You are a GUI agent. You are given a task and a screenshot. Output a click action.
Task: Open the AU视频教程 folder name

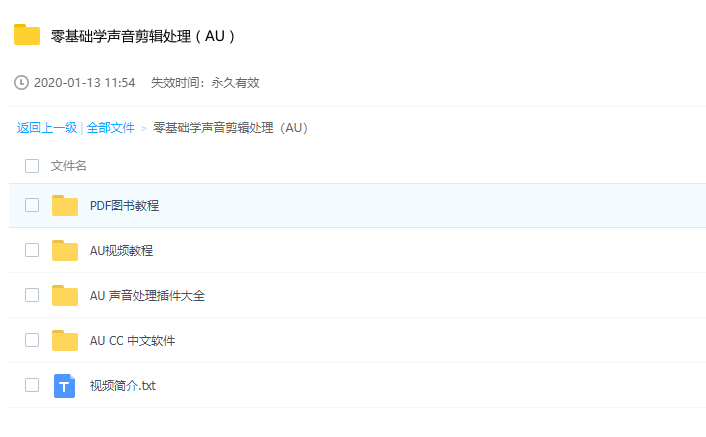click(121, 251)
